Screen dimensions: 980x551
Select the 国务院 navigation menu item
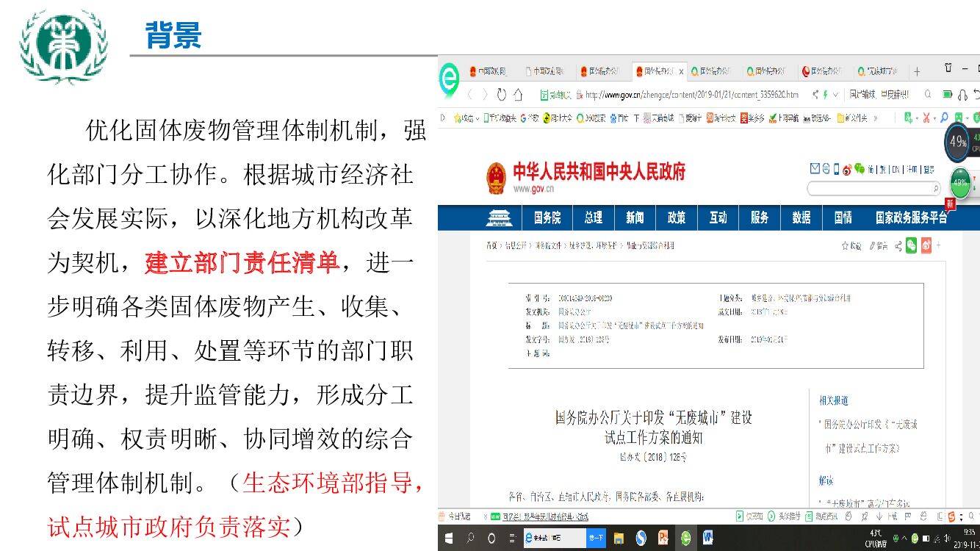coord(547,218)
